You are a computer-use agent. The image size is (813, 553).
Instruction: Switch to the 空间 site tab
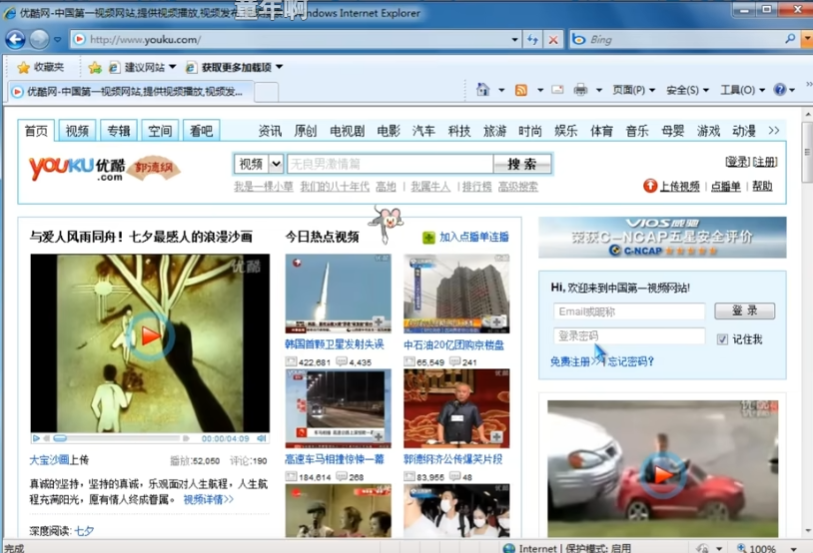click(160, 131)
